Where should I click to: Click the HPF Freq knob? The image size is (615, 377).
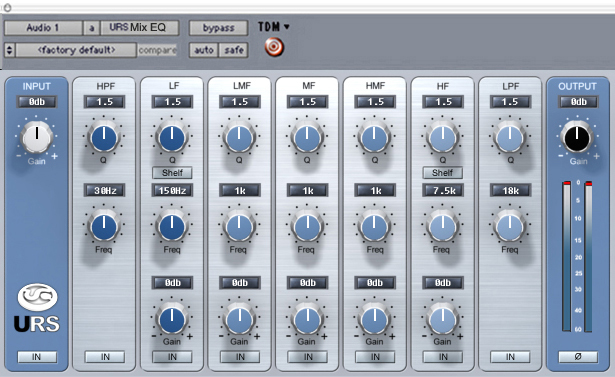coord(104,227)
